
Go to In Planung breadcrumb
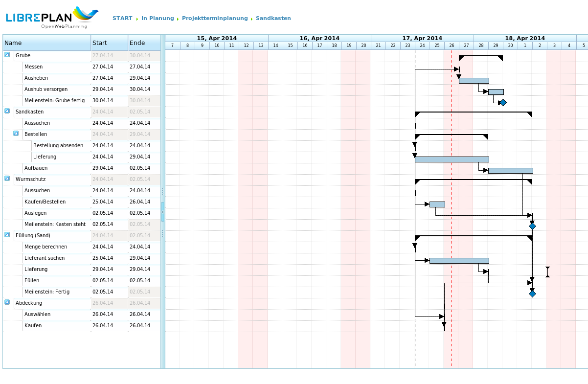pyautogui.click(x=158, y=19)
